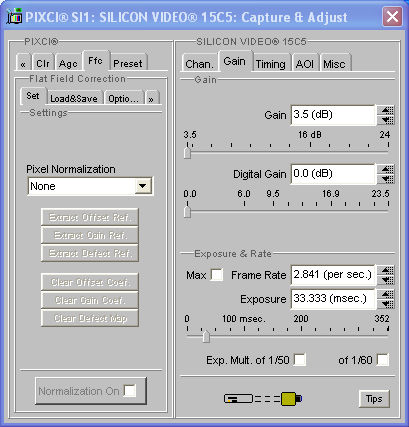
Task: Check the of 1/60 checkbox
Action: tap(383, 360)
